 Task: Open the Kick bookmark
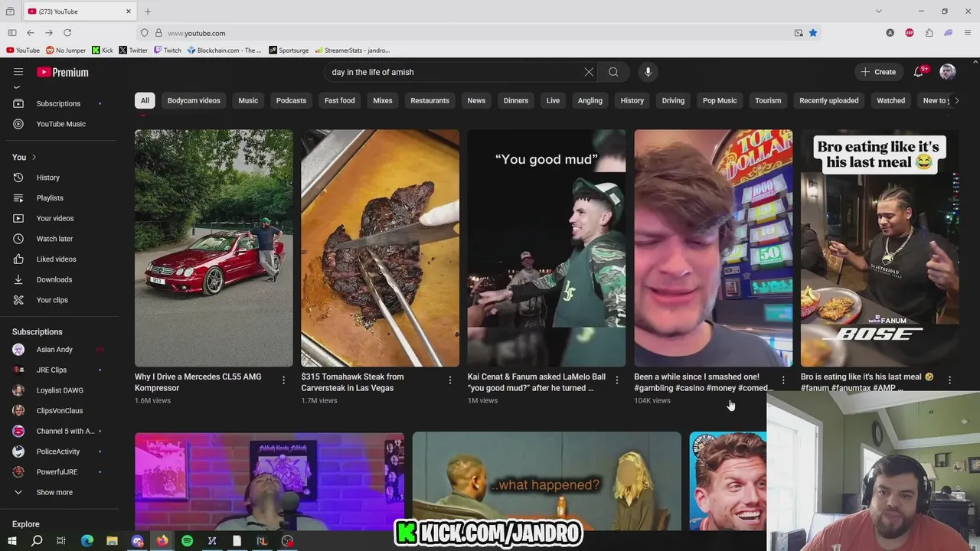(102, 51)
